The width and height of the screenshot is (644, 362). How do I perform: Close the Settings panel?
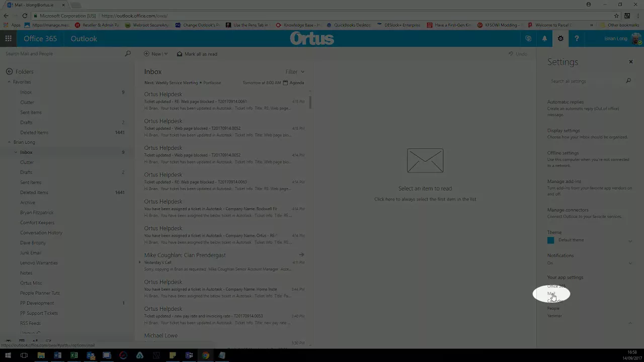630,62
